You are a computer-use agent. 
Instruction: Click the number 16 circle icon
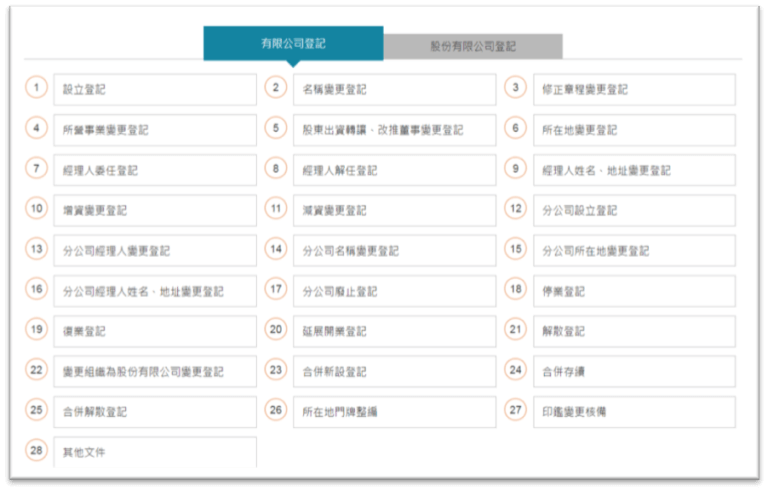click(37, 290)
